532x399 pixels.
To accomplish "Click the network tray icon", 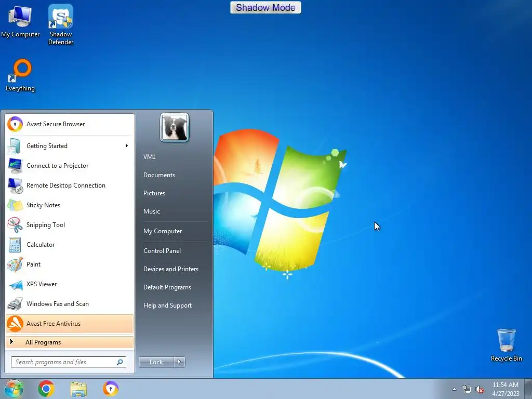I will coord(467,389).
